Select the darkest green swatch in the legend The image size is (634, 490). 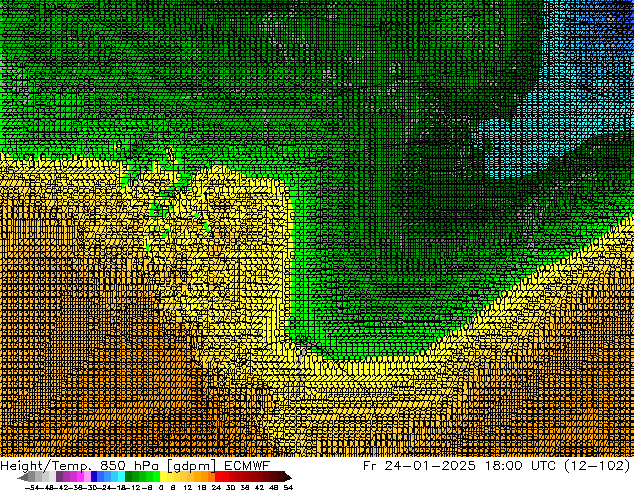click(x=128, y=476)
